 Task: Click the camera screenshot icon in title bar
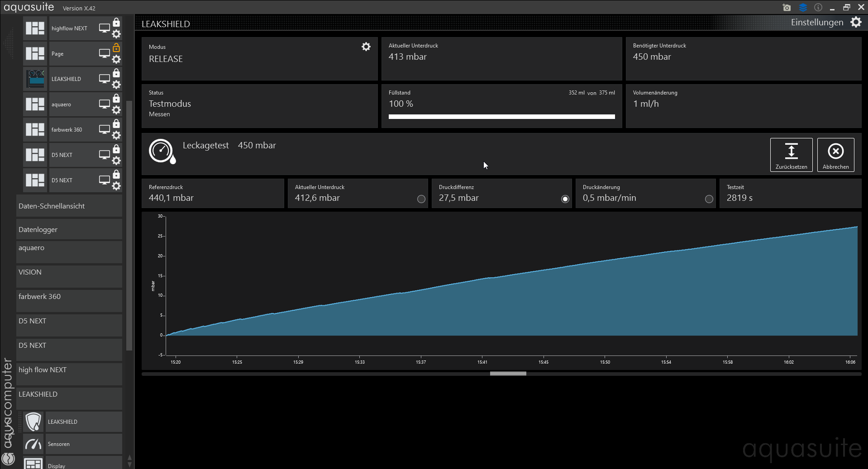787,7
